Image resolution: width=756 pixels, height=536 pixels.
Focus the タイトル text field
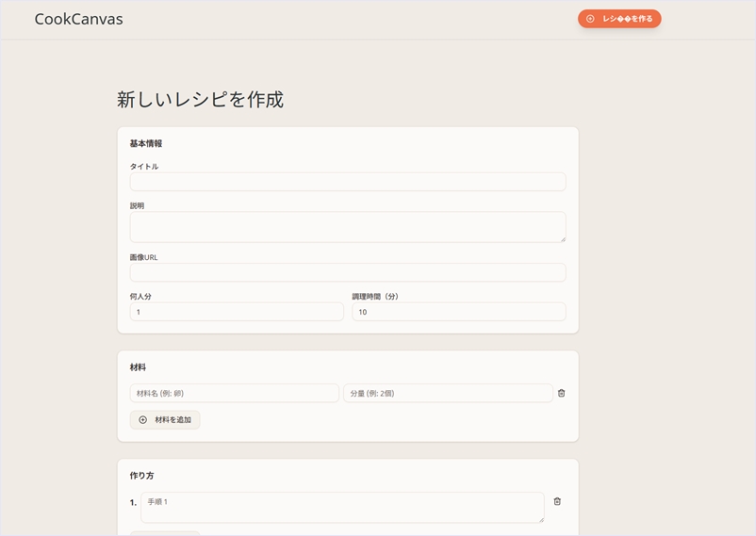[347, 182]
